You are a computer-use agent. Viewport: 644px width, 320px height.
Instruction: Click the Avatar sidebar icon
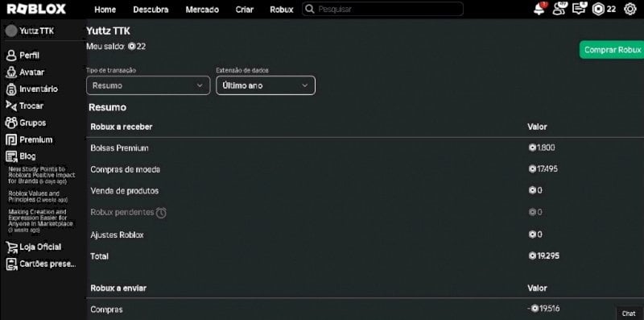pos(11,73)
